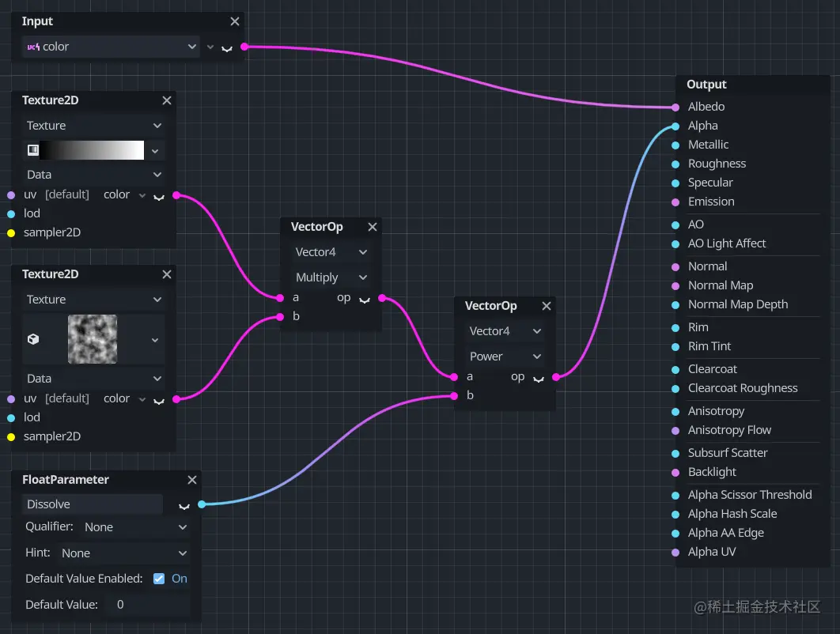This screenshot has height=634, width=840.
Task: Click Multiply node input port b
Action: coord(280,317)
